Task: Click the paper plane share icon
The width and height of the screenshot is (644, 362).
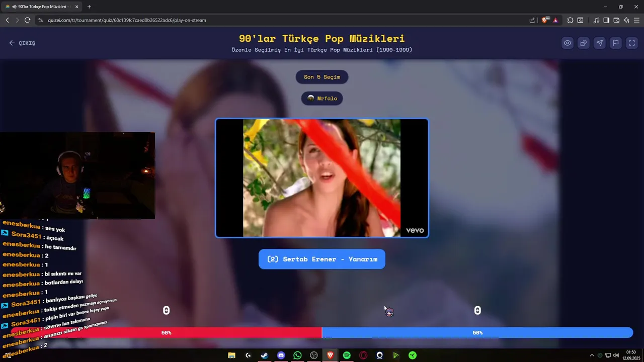Action: coord(600,43)
